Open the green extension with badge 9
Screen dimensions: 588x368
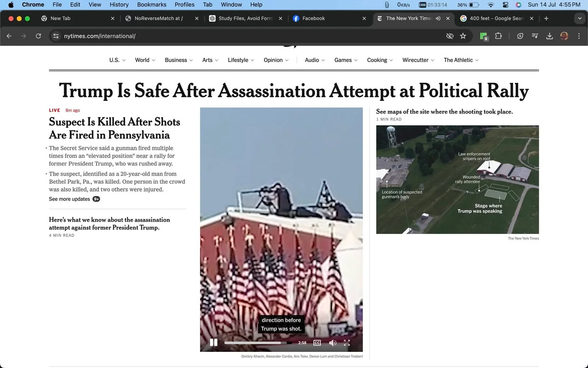click(x=483, y=36)
